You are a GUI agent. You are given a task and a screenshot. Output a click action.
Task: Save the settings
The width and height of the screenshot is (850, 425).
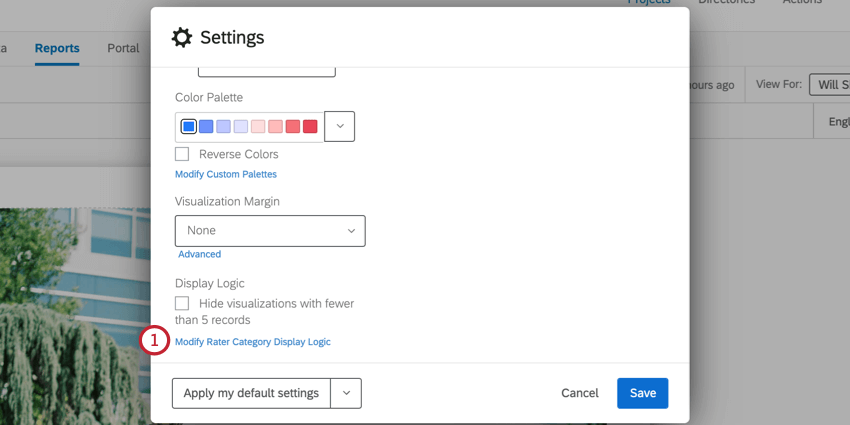[642, 393]
